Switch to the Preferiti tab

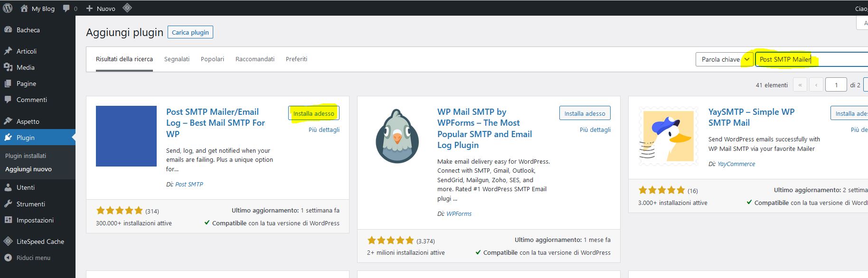[296, 59]
